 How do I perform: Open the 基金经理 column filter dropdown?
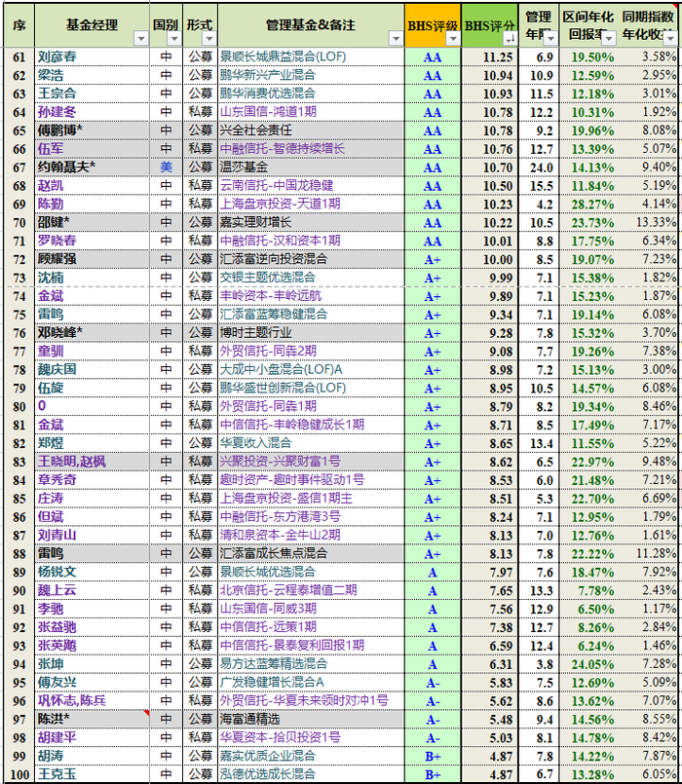click(x=141, y=39)
